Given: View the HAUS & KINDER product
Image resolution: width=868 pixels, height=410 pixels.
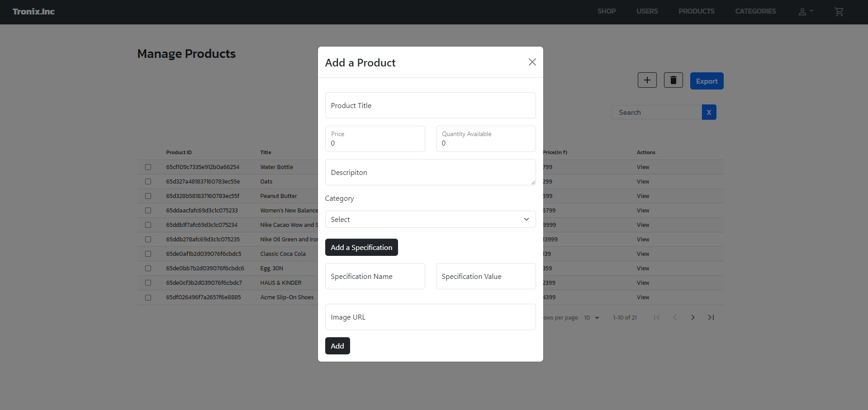Looking at the screenshot, I should (x=643, y=283).
